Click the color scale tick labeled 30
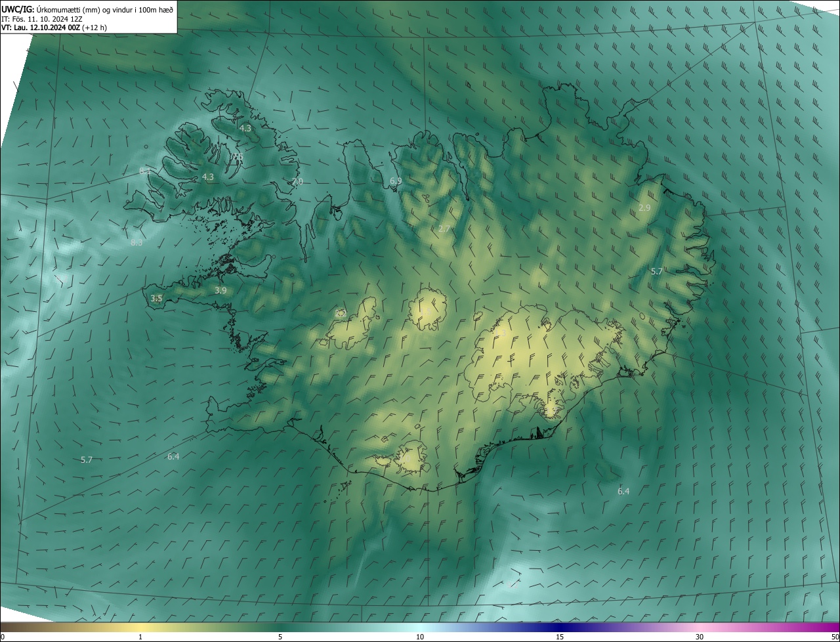Viewport: 840px width, 642px height. tap(700, 637)
